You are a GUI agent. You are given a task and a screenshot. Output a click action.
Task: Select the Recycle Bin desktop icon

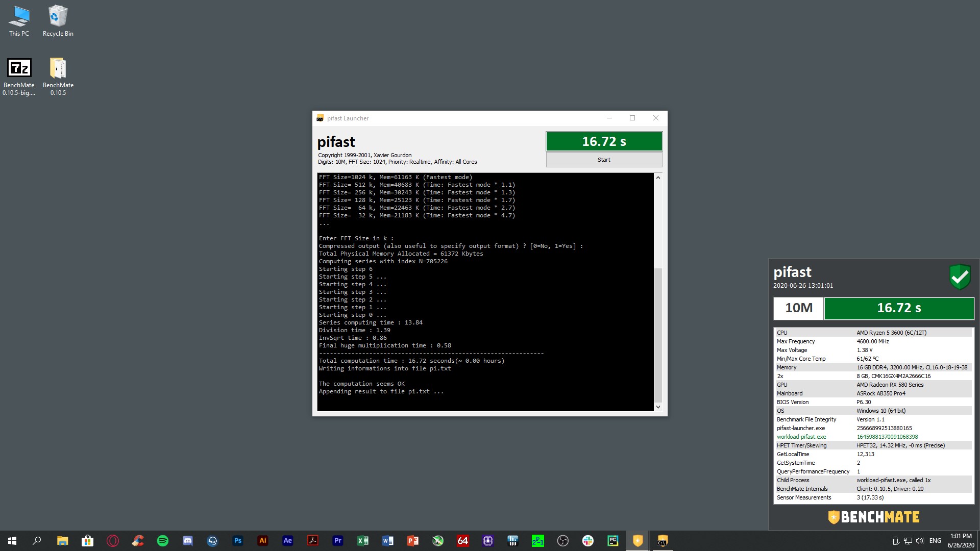(x=58, y=21)
